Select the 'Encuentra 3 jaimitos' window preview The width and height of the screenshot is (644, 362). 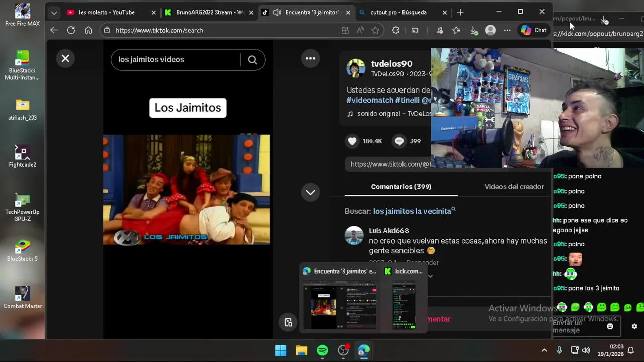(x=340, y=298)
